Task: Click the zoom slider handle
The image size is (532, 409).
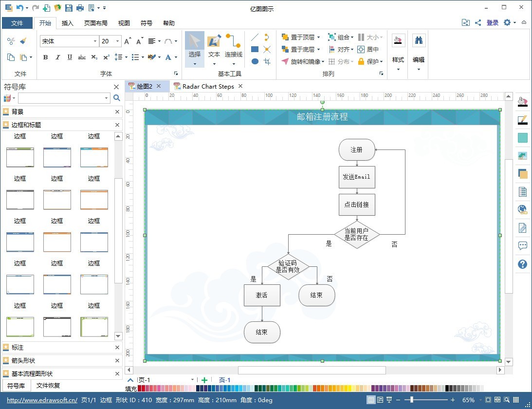Action: 412,400
